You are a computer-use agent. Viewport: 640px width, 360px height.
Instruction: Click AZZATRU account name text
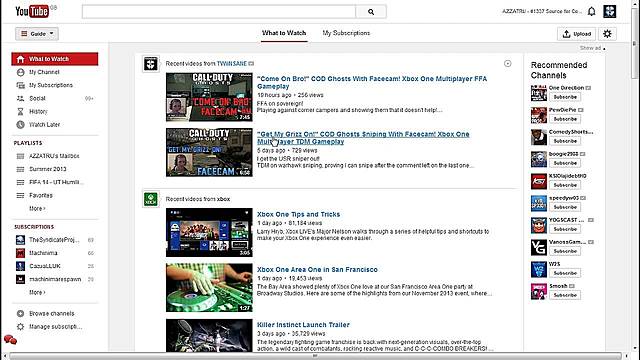542,11
